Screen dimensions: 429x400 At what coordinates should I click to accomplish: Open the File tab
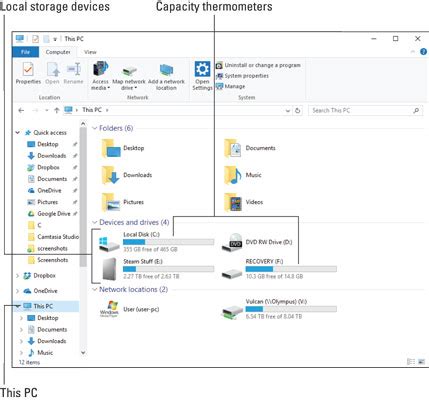click(25, 52)
